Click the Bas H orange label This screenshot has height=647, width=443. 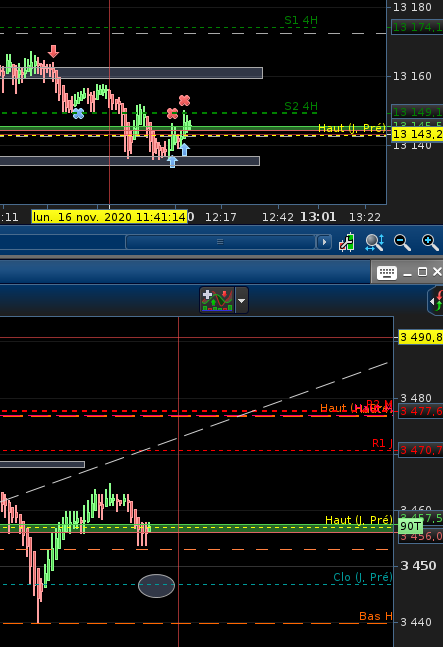point(376,616)
